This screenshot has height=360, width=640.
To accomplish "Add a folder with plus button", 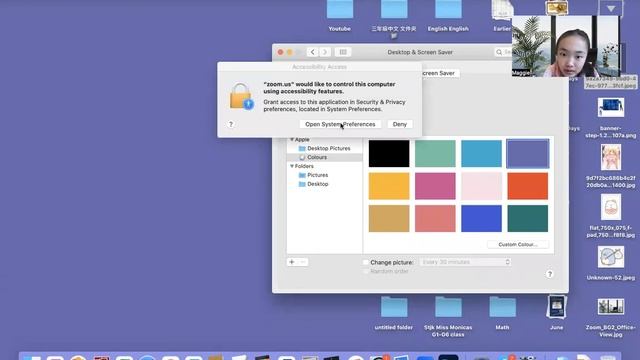I will click(292, 262).
